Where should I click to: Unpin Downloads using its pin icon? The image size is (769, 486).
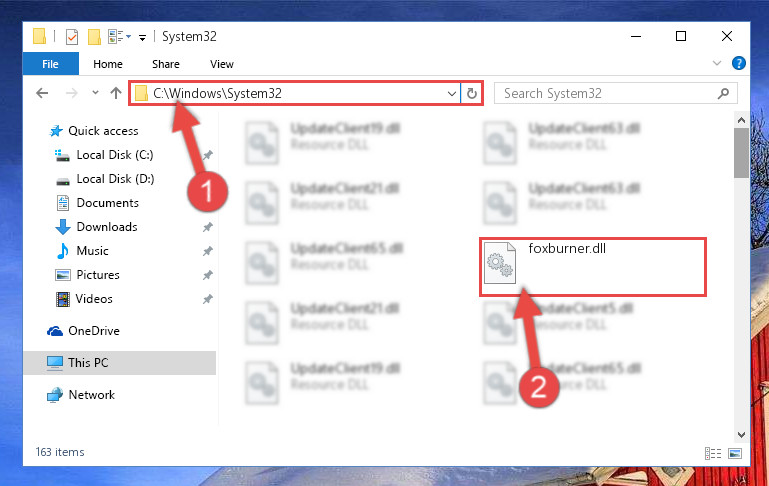pyautogui.click(x=208, y=227)
